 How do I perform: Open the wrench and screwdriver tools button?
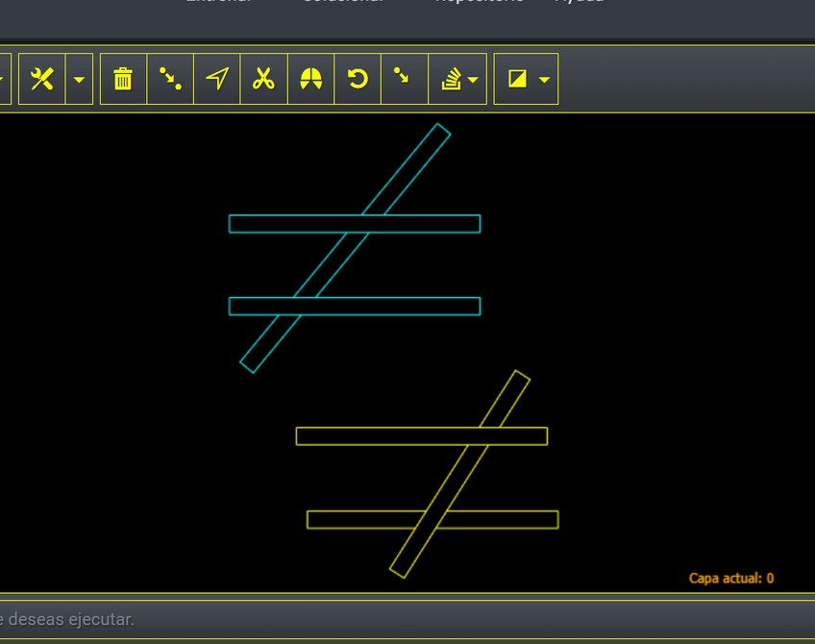tap(41, 79)
